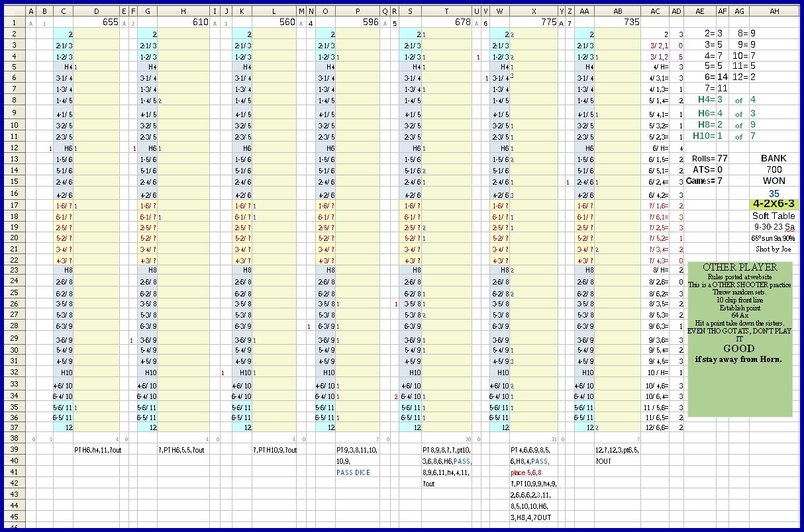Click the GOOD text in green note

point(738,348)
